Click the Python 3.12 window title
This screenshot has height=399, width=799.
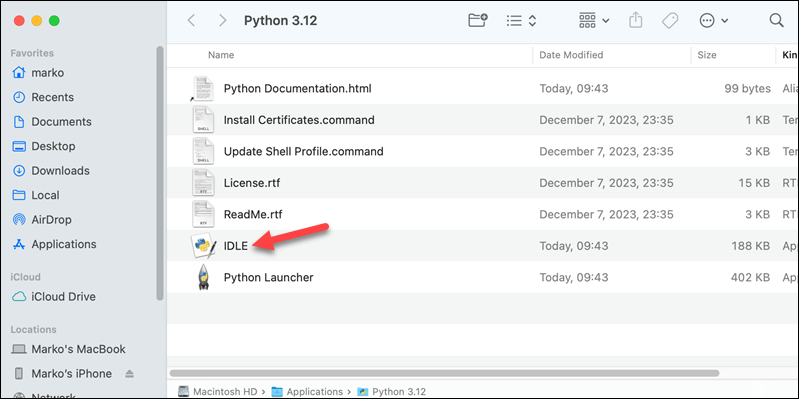(280, 20)
